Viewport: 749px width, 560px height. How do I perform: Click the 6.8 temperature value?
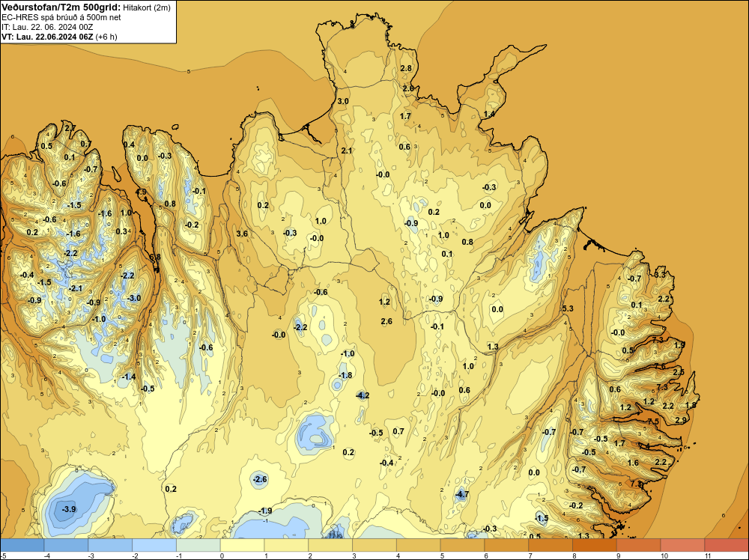(x=155, y=257)
